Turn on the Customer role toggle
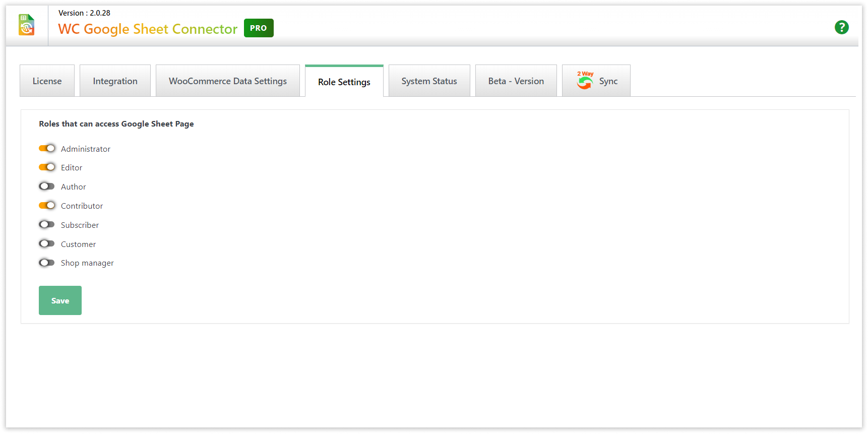The image size is (868, 434). (x=47, y=243)
